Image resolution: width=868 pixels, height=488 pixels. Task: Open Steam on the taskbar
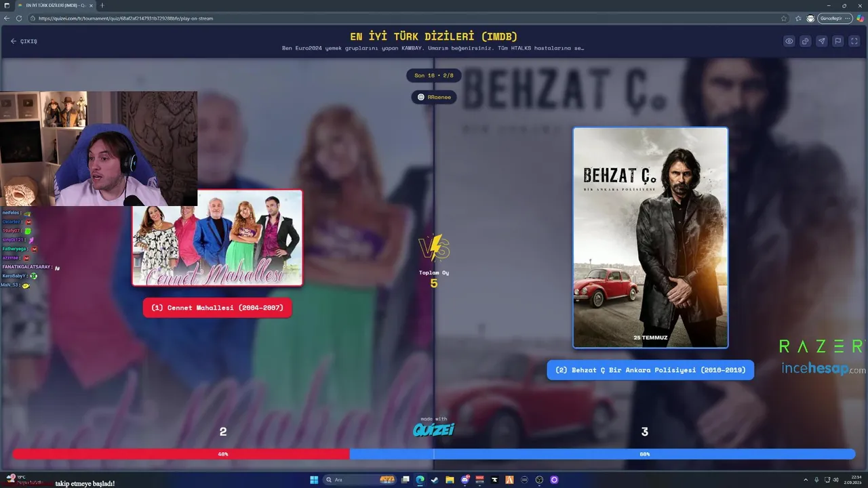pos(435,480)
